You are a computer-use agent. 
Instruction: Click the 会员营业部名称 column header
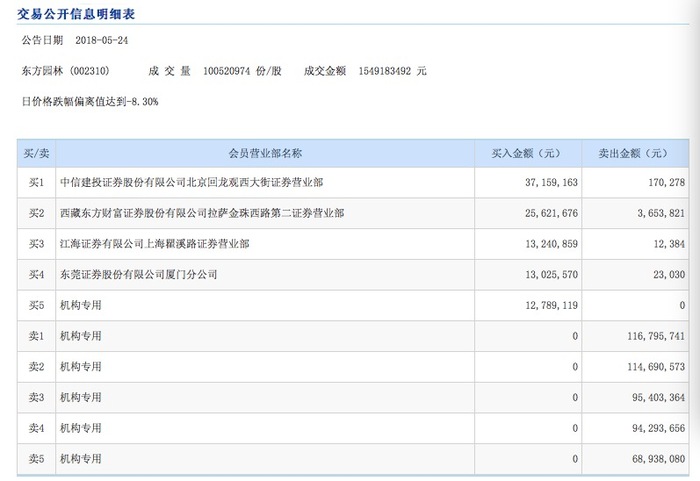coord(265,154)
